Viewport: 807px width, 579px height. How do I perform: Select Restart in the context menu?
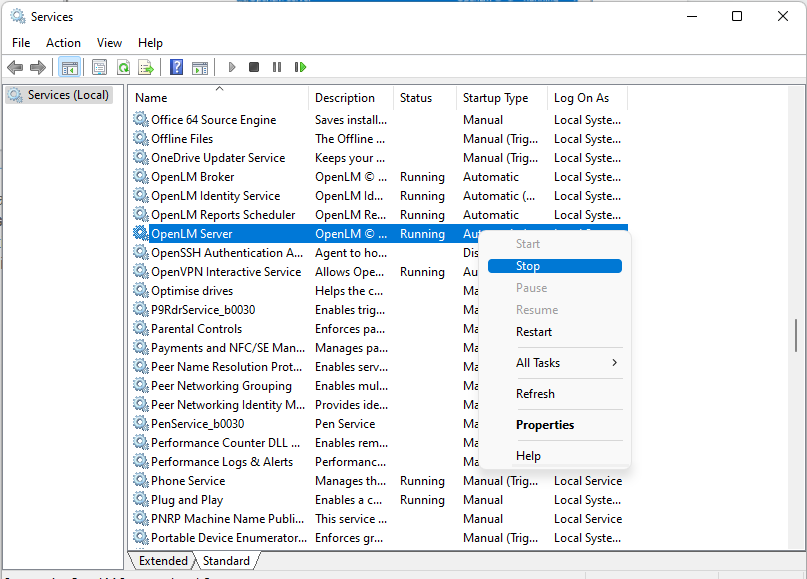(534, 332)
